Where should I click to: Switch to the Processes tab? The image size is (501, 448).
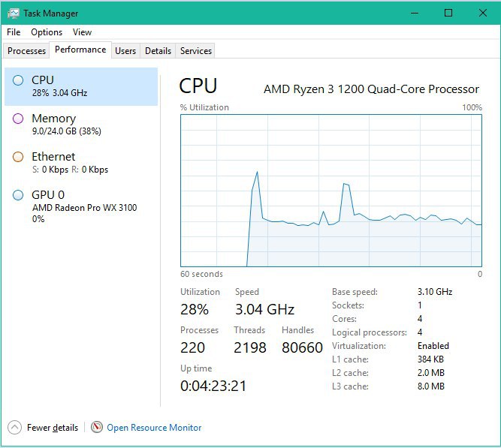(x=26, y=51)
